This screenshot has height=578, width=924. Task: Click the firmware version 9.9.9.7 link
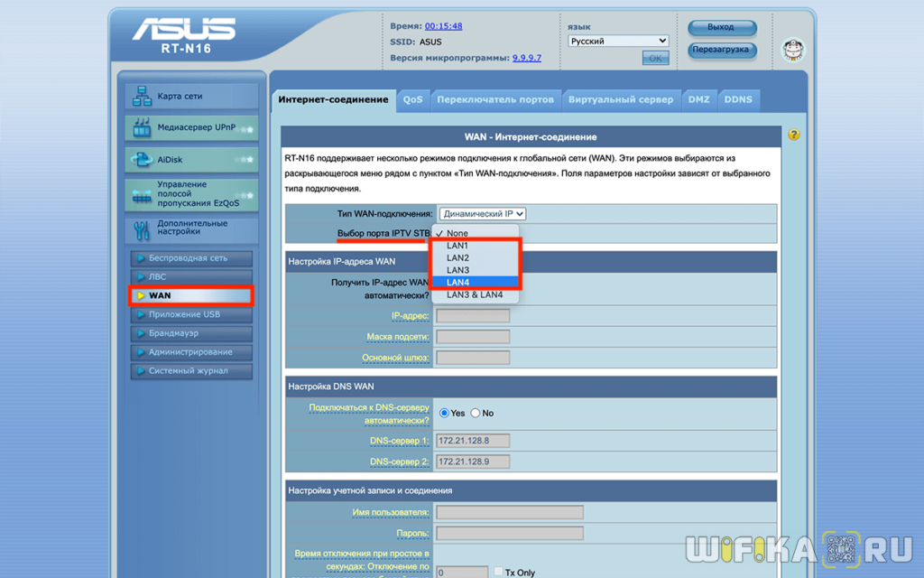click(x=526, y=57)
